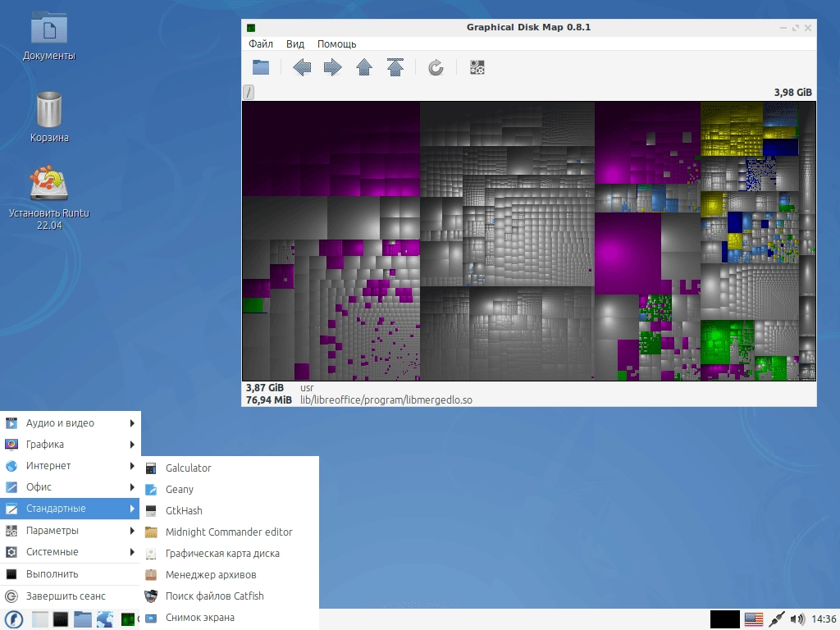Click the root path '/' button
This screenshot has height=630, width=840.
click(249, 92)
